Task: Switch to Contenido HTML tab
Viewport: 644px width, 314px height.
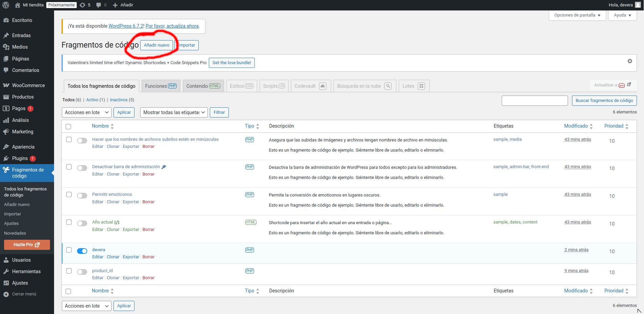Action: point(203,86)
